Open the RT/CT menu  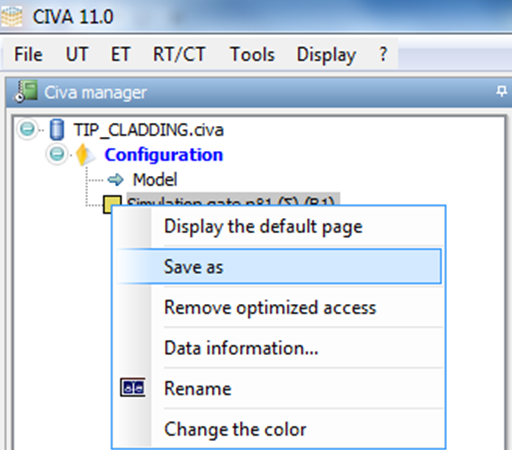click(x=179, y=54)
